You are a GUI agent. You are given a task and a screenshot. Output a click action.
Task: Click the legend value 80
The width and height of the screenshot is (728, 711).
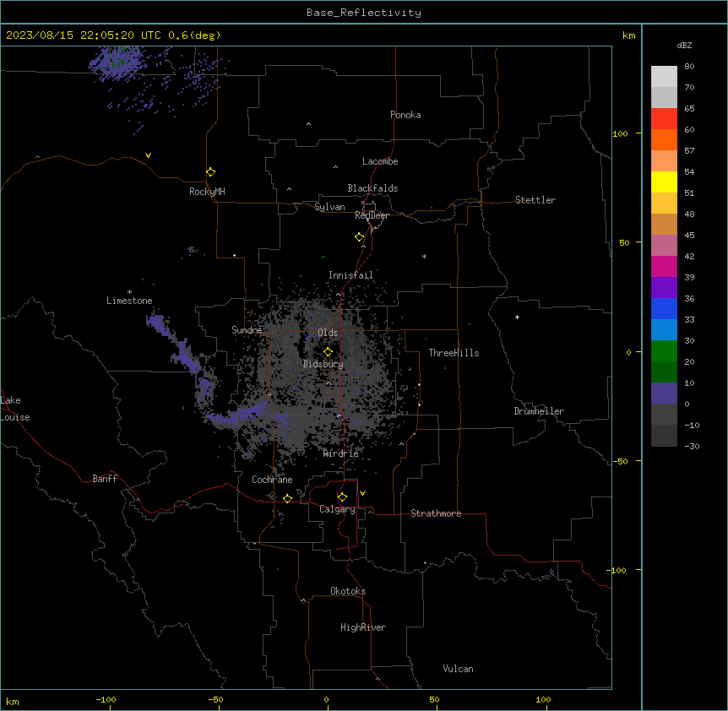tap(689, 67)
